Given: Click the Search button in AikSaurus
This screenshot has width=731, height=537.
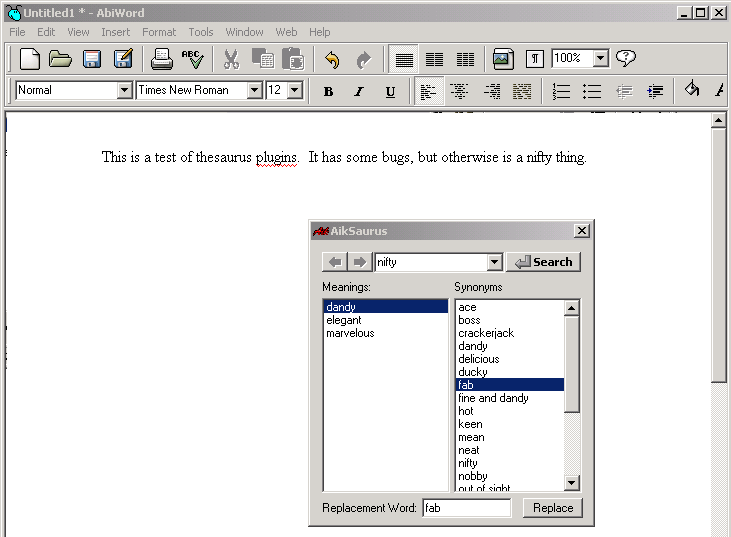Looking at the screenshot, I should (x=543, y=262).
